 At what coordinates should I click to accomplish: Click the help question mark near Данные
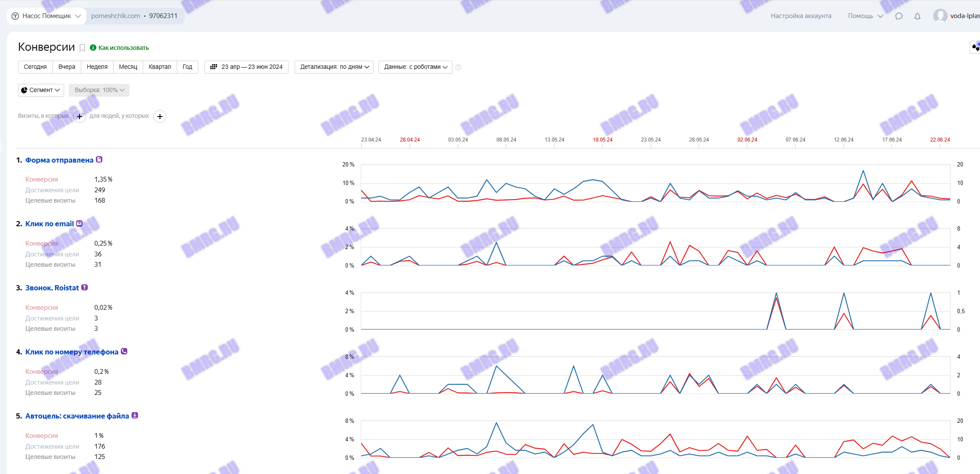point(458,67)
